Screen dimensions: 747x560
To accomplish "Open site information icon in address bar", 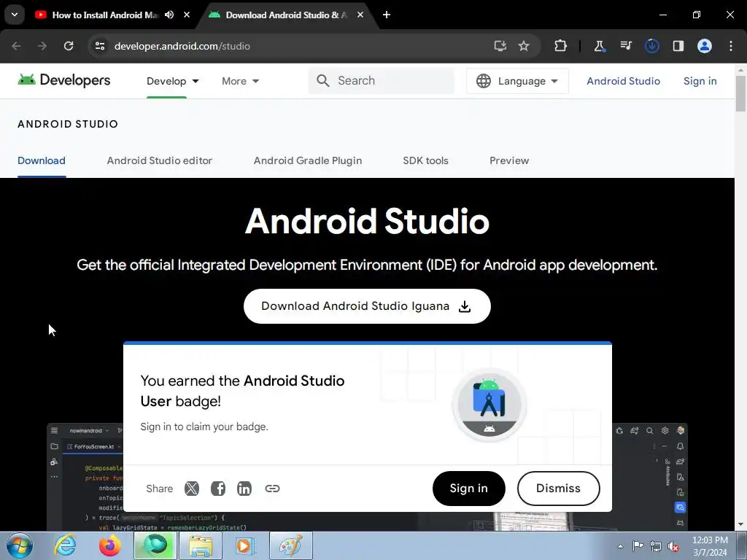I will (99, 46).
